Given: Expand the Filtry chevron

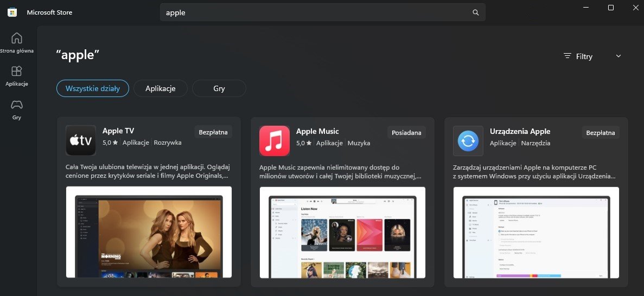Looking at the screenshot, I should point(619,56).
